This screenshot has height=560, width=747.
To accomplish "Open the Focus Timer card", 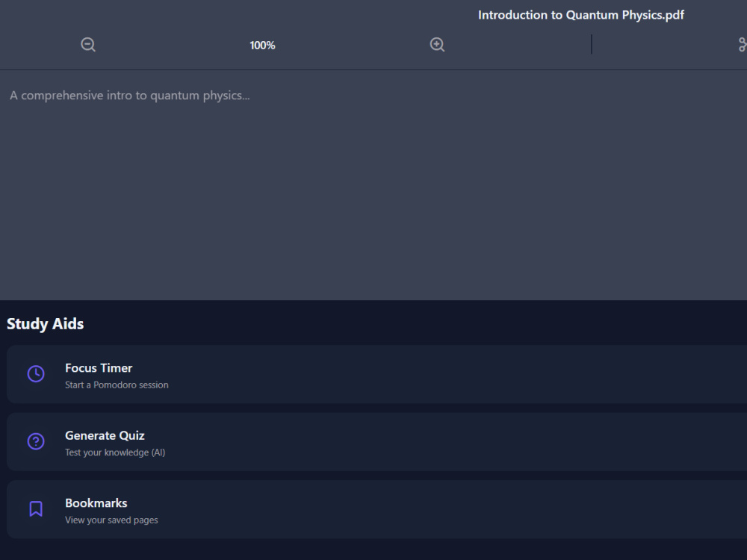I will tap(376, 374).
